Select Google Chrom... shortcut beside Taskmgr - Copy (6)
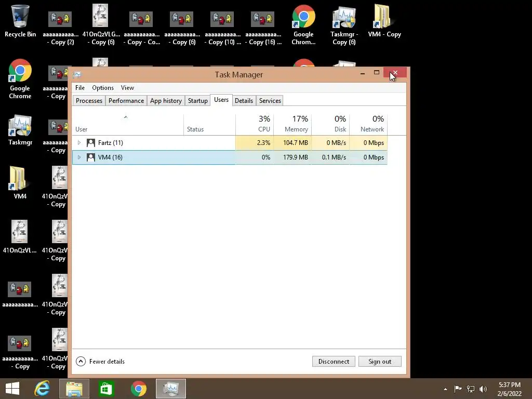The width and height of the screenshot is (532, 399). click(303, 25)
